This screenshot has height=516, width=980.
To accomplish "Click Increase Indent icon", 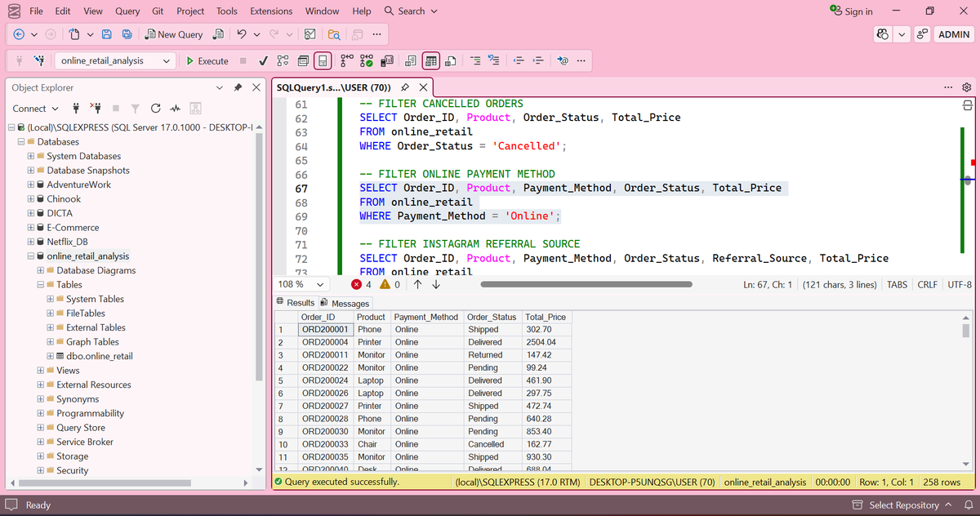I will pos(537,60).
